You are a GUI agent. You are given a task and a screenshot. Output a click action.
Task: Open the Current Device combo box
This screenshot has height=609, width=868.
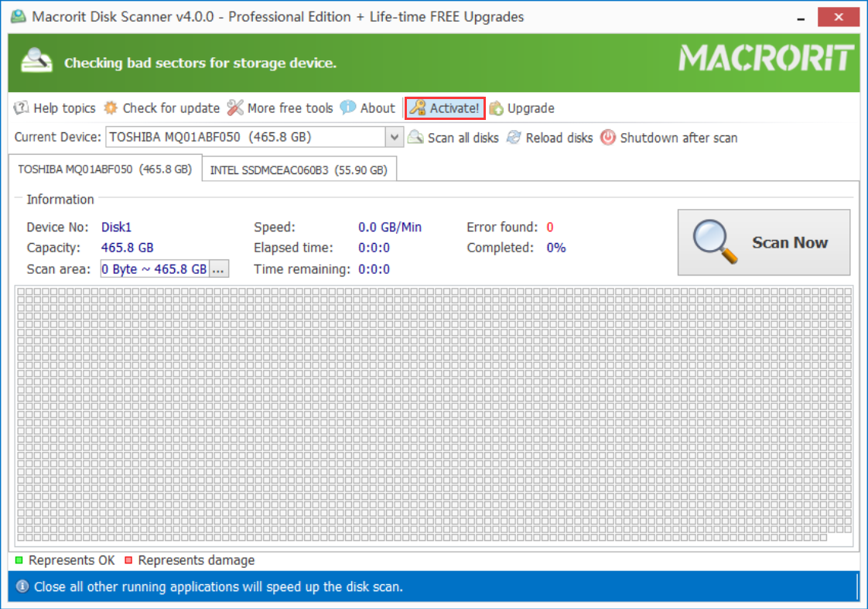coord(254,137)
